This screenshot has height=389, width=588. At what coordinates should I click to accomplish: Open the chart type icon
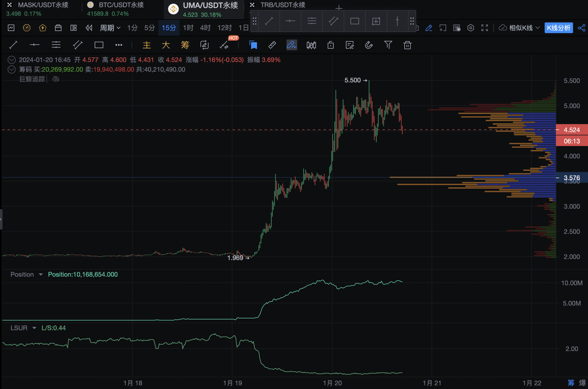11,28
